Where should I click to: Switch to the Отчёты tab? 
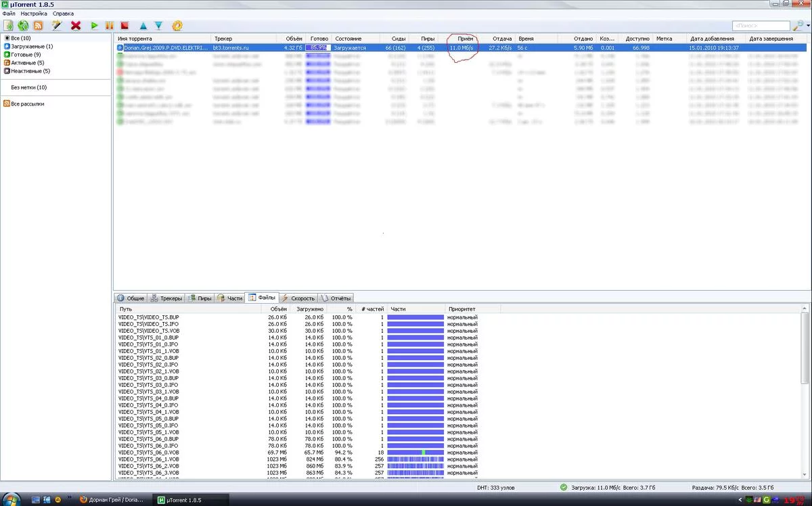(336, 298)
